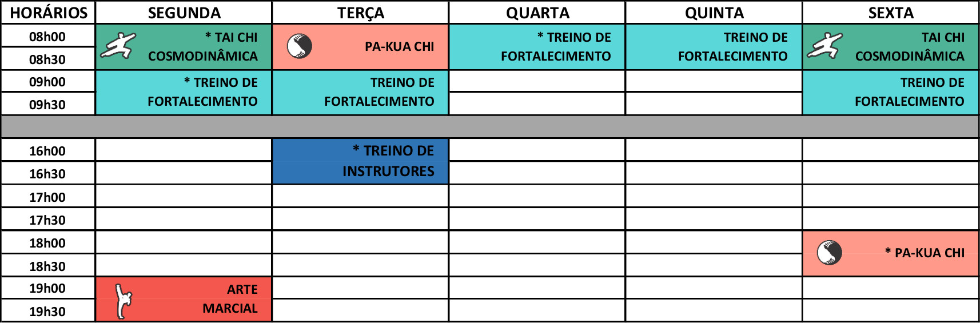Click the Tai Chi figure icon under Segunda
Screen dimensions: 980x323
[x=118, y=46]
